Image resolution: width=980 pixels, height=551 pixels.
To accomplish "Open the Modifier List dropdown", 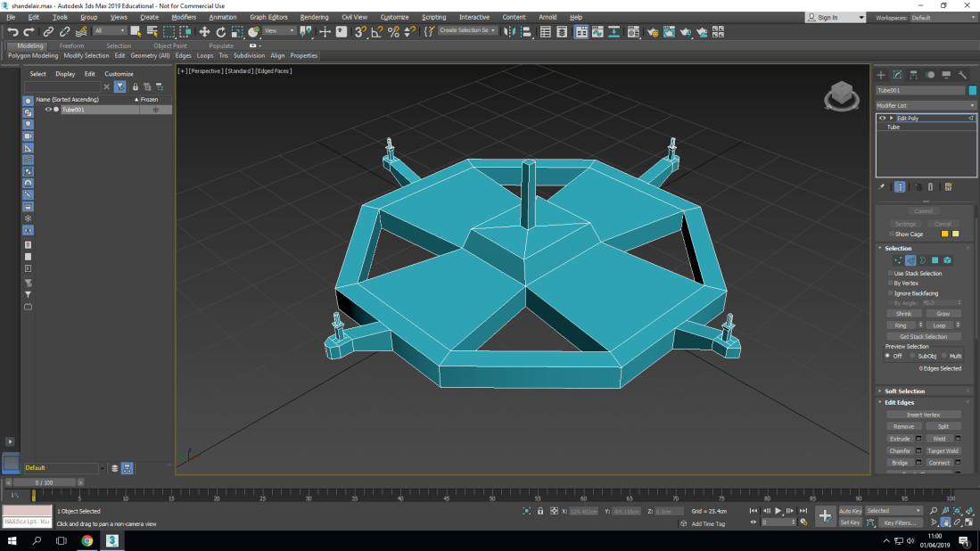I will tap(925, 105).
